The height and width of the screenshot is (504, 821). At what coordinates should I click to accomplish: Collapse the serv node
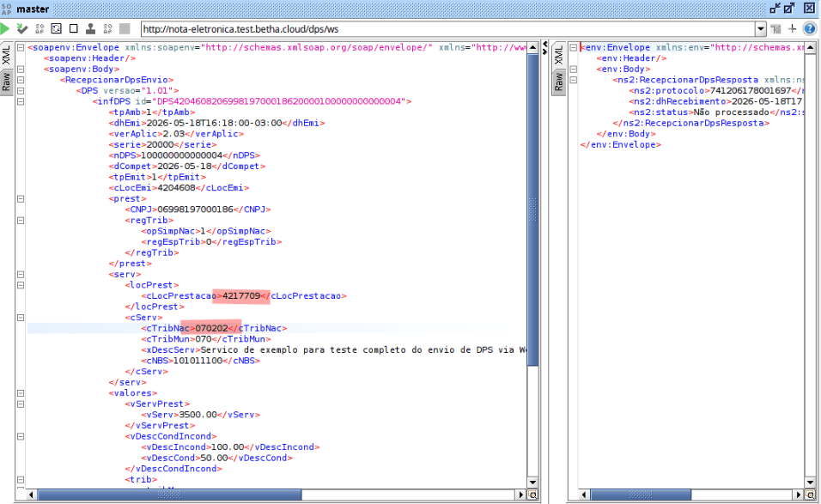click(x=21, y=274)
